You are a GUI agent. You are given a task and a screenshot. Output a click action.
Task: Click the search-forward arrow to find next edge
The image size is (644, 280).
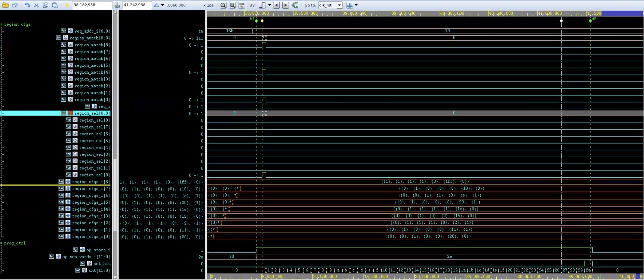[285, 5]
